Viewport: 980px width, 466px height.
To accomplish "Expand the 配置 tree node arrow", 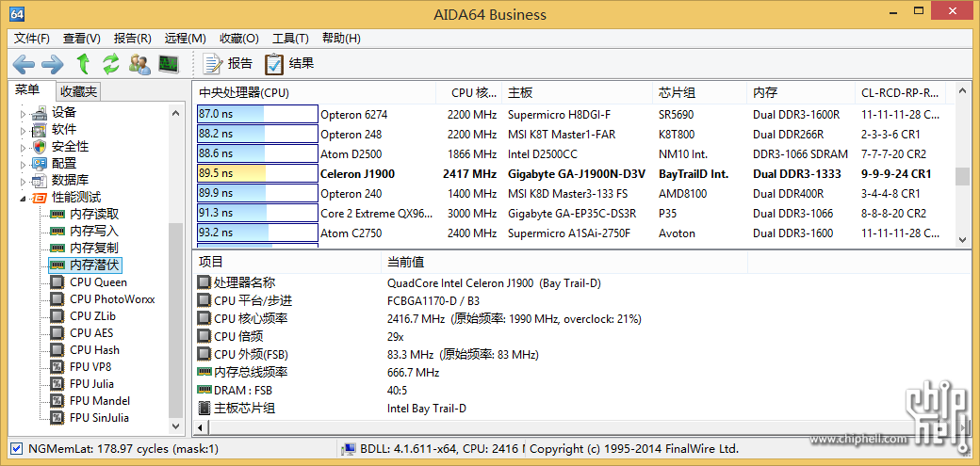I will pyautogui.click(x=24, y=164).
